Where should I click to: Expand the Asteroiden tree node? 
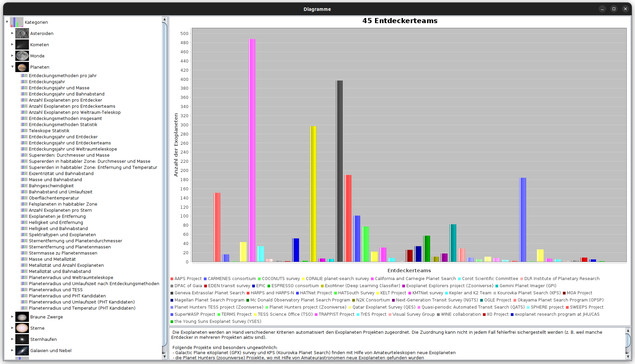point(12,33)
